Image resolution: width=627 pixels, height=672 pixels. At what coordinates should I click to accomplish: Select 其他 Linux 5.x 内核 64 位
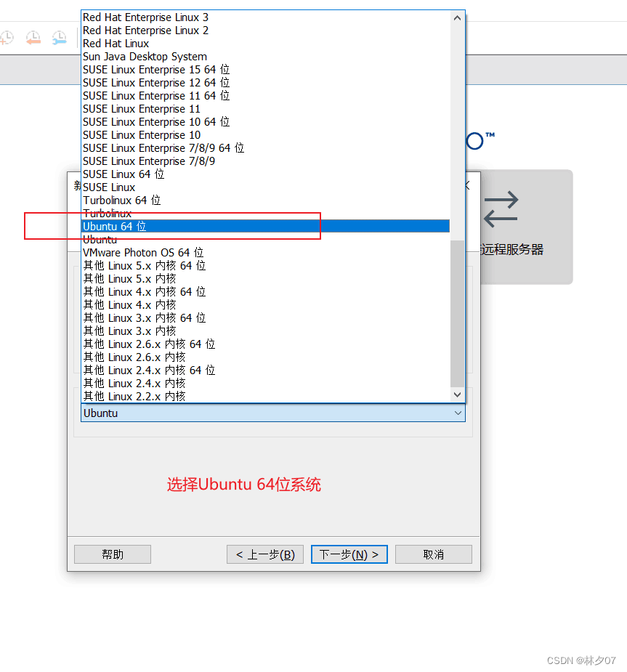(x=265, y=266)
